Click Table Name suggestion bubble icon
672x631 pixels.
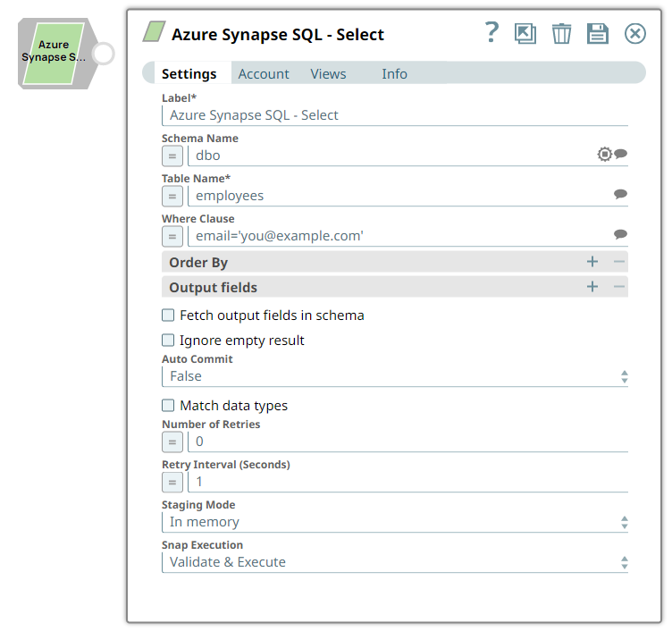(620, 194)
